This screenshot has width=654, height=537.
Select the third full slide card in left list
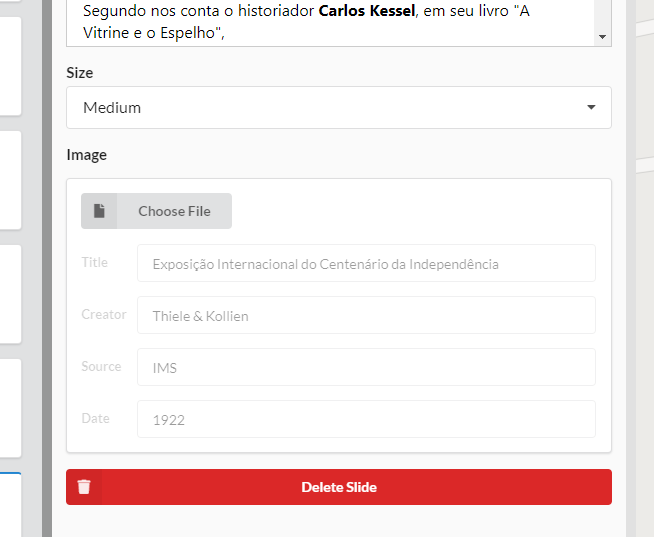(10, 294)
